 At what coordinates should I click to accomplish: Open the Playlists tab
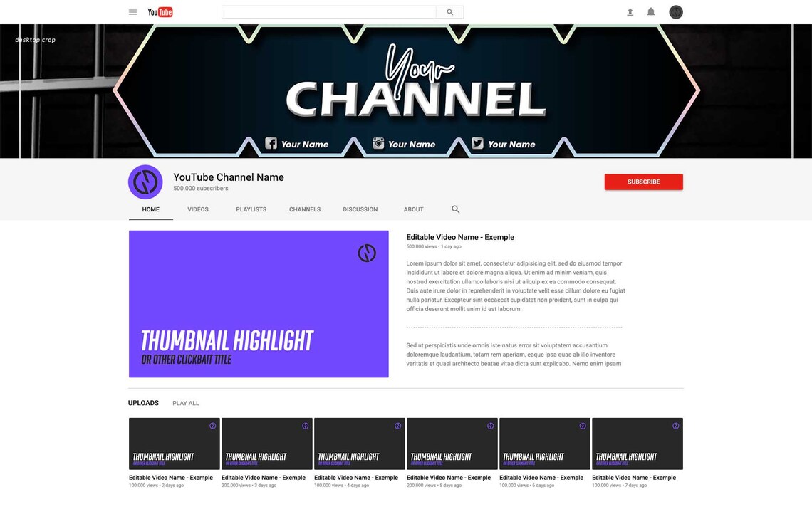pyautogui.click(x=251, y=209)
